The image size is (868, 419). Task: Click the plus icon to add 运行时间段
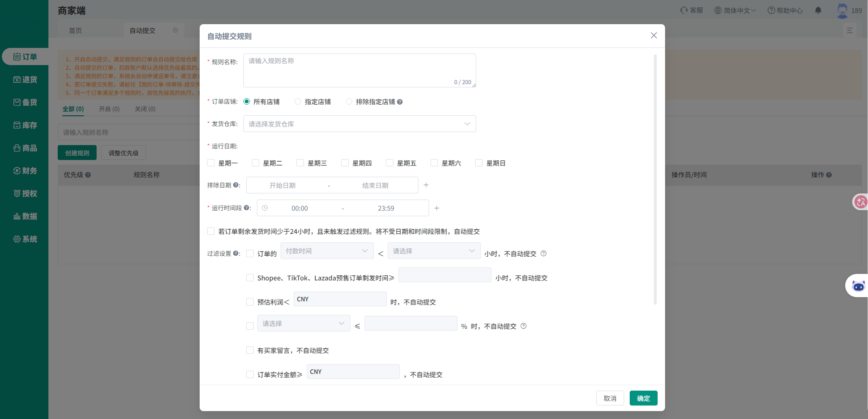click(437, 208)
